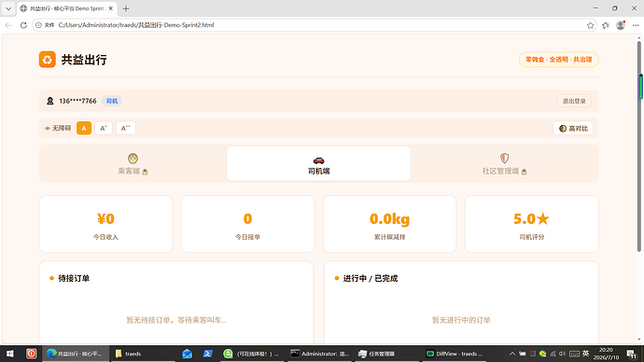This screenshot has width=644, height=362.
Task: Click the lock icon next to 社区管理端
Action: click(525, 172)
